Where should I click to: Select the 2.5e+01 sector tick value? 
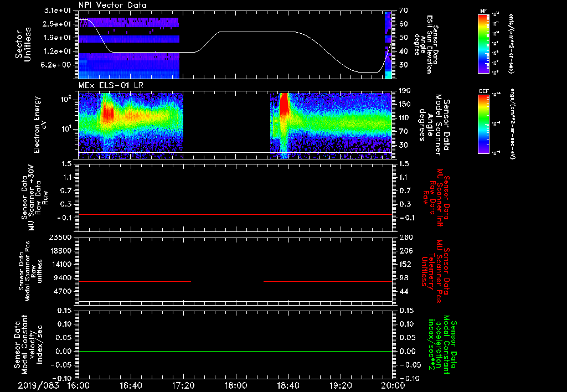57,24
